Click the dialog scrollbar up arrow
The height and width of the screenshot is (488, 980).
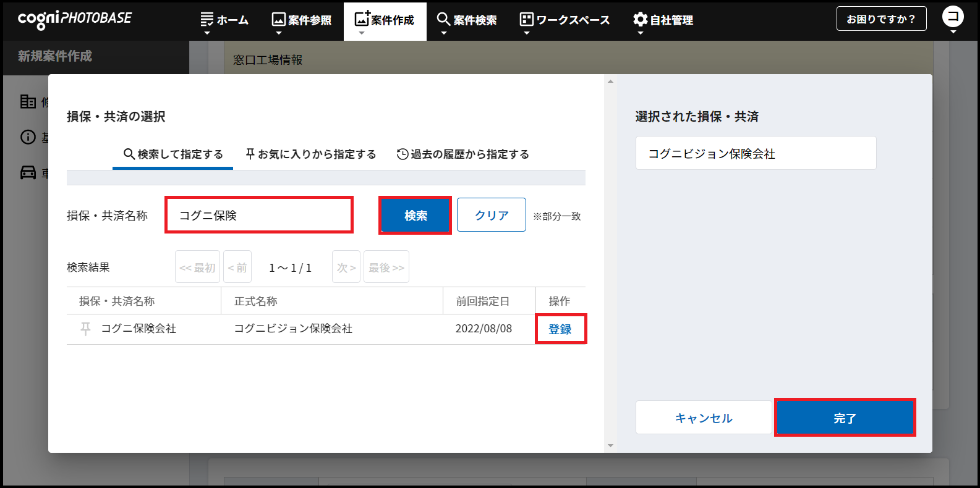610,82
